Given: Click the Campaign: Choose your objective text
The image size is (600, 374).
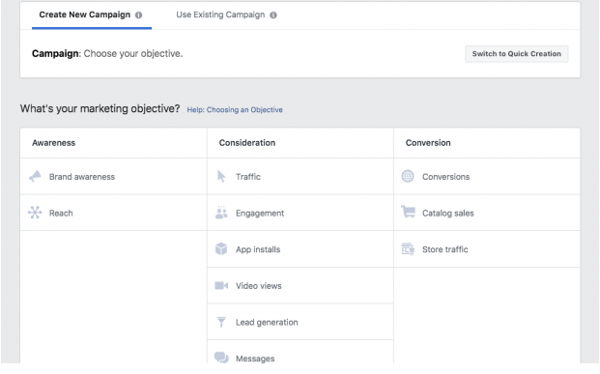Looking at the screenshot, I should click(x=107, y=54).
